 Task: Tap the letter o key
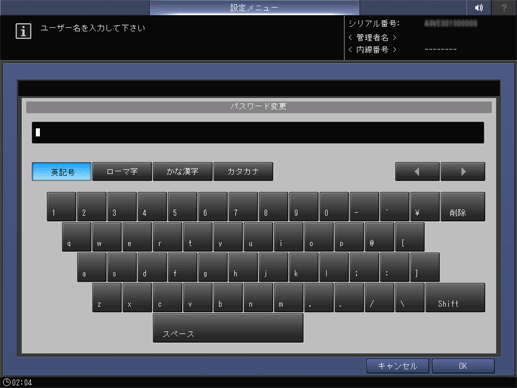(319, 237)
